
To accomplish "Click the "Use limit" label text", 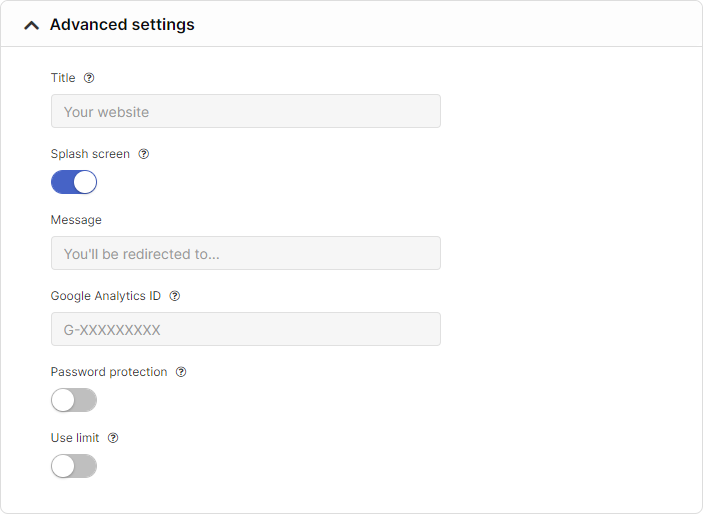I will click(75, 438).
